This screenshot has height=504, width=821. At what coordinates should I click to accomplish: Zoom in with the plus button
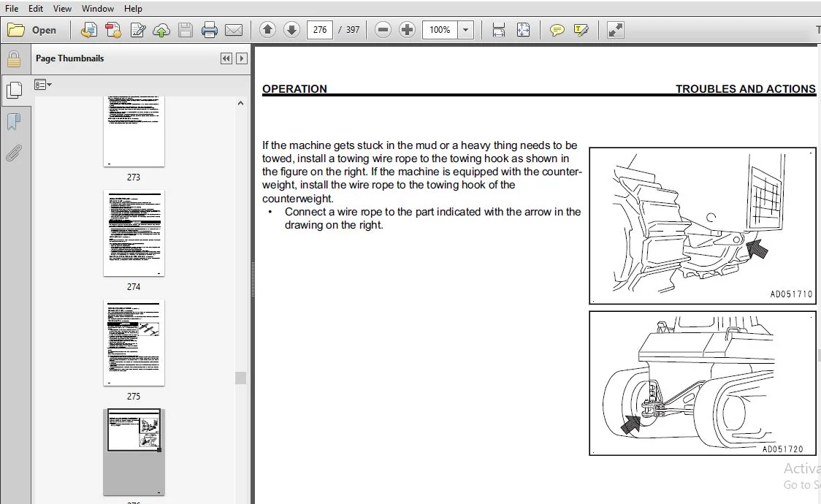click(x=407, y=30)
